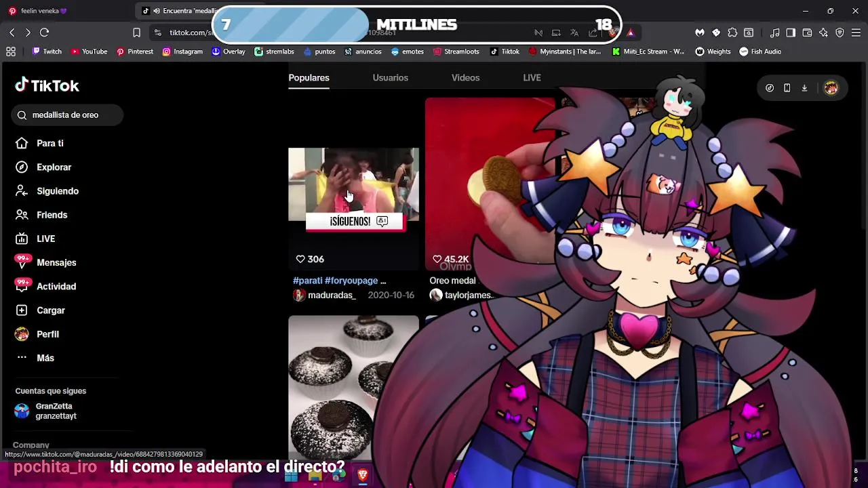868x488 pixels.
Task: Click the phone app icon top right
Action: 787,88
